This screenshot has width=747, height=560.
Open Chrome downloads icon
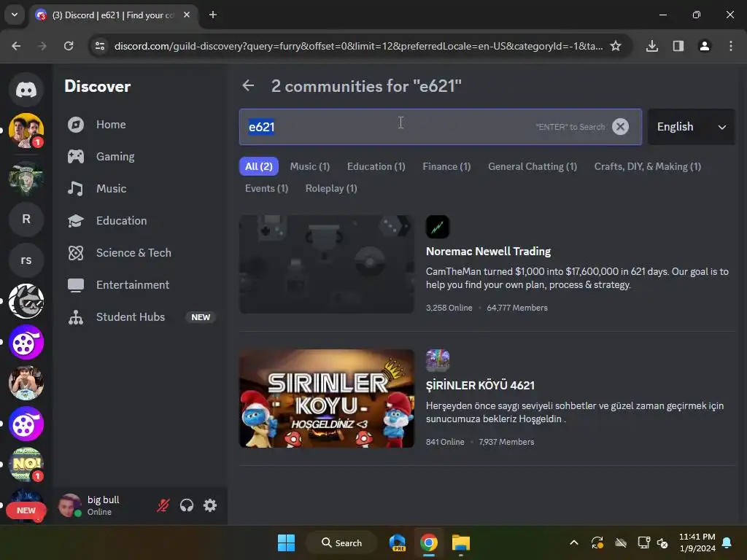coord(652,46)
